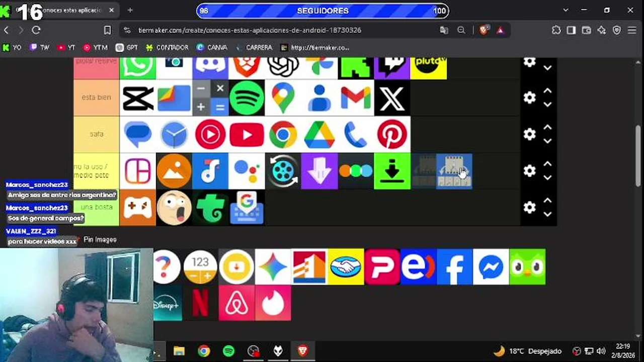Pick the Airbnb tile

[x=236, y=303]
